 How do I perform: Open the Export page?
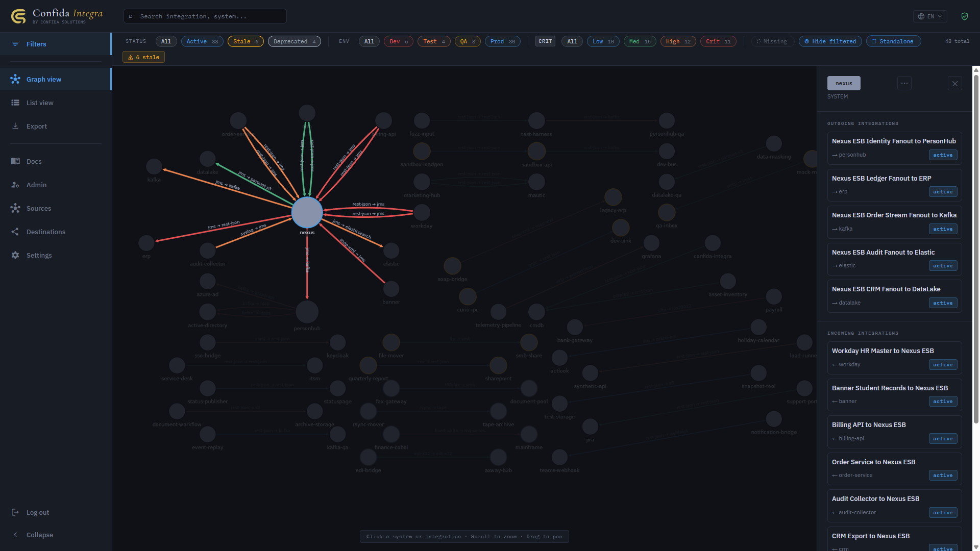coord(56,126)
